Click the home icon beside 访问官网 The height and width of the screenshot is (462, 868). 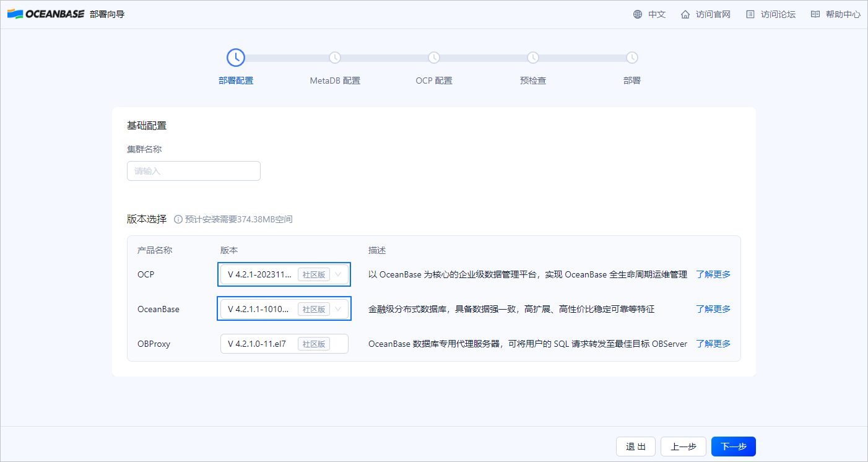[685, 14]
